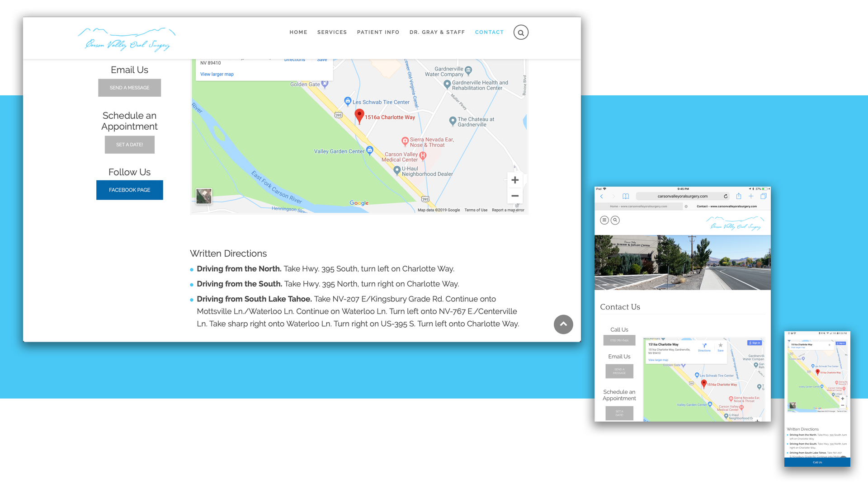This screenshot has width=868, height=488.
Task: Open the Services menu item
Action: click(x=332, y=33)
